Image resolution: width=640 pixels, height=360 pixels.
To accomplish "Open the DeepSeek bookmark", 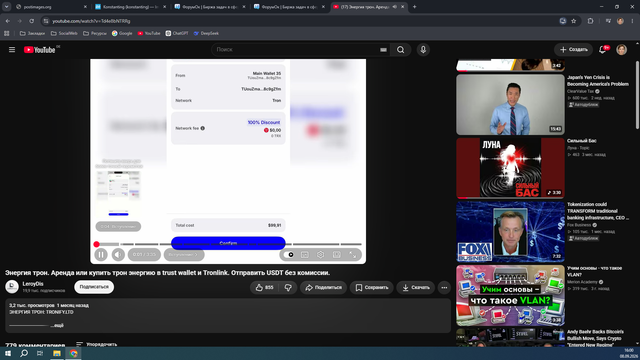I will tap(206, 33).
